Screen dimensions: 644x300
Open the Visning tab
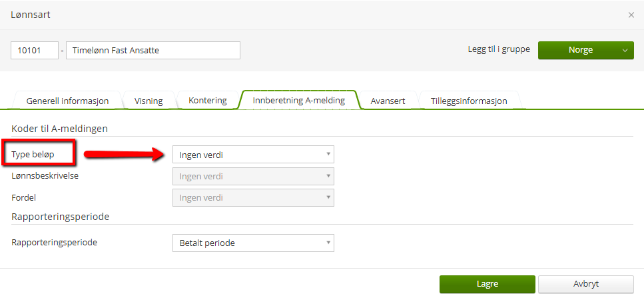click(x=149, y=101)
